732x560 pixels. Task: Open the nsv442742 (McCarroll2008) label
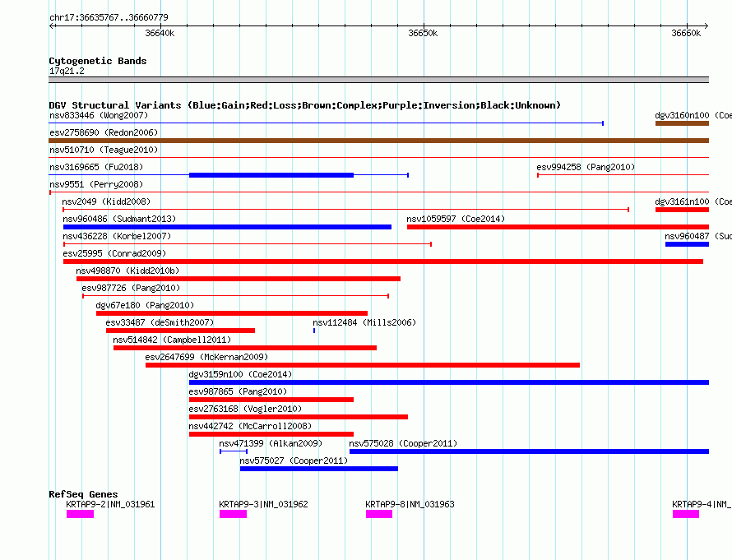(x=250, y=426)
